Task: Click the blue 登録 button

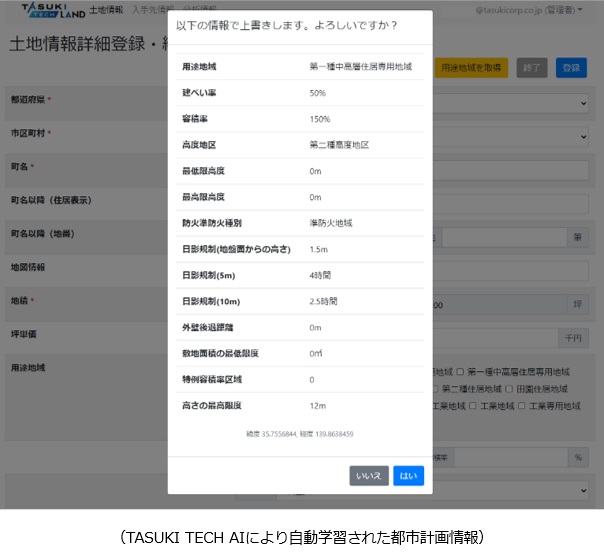Action: click(x=571, y=68)
